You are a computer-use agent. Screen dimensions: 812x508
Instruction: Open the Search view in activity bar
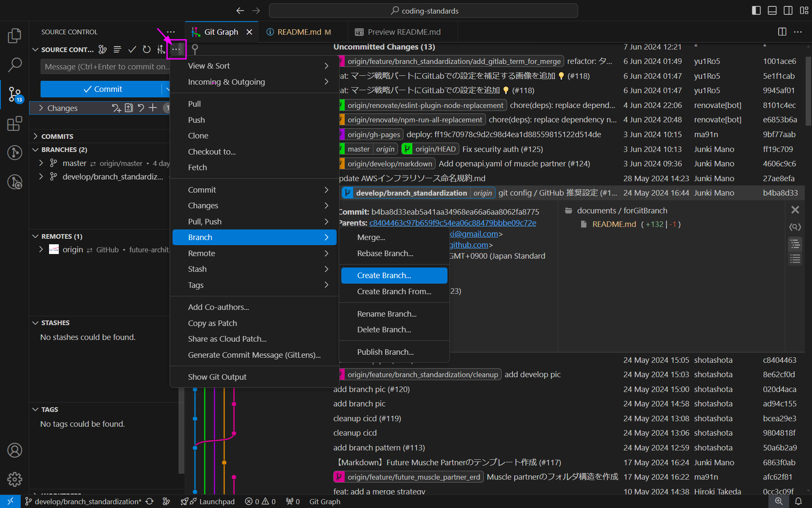coord(14,65)
